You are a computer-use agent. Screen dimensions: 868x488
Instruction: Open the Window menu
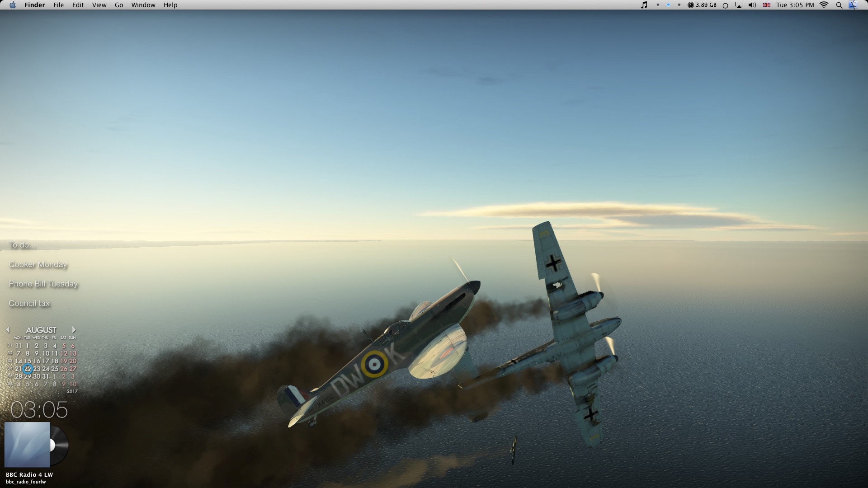[143, 5]
